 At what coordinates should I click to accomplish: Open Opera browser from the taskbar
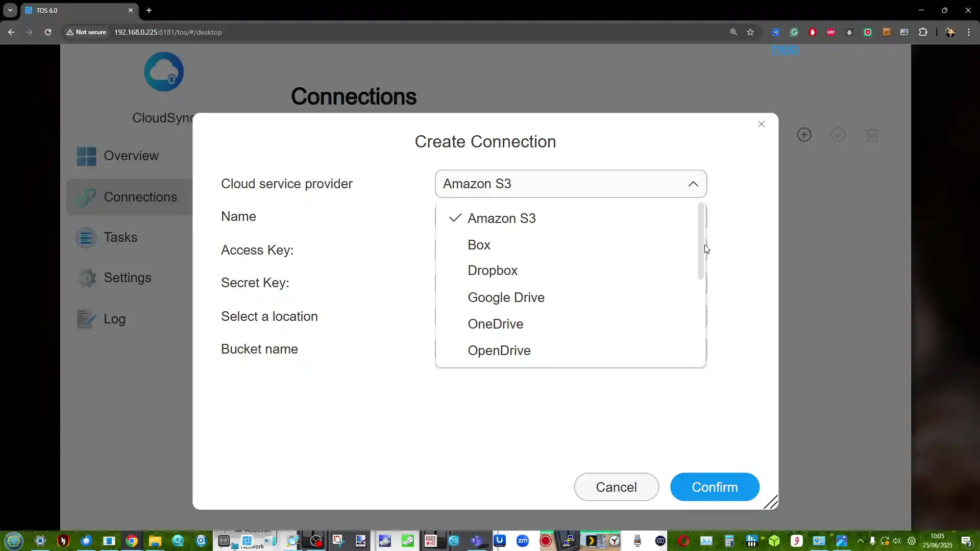[x=684, y=541]
